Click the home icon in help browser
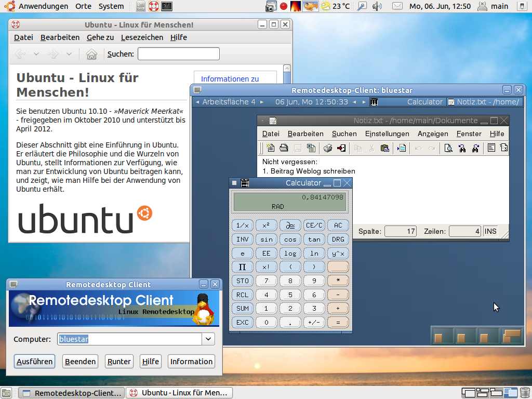The height and width of the screenshot is (399, 532). (x=91, y=54)
